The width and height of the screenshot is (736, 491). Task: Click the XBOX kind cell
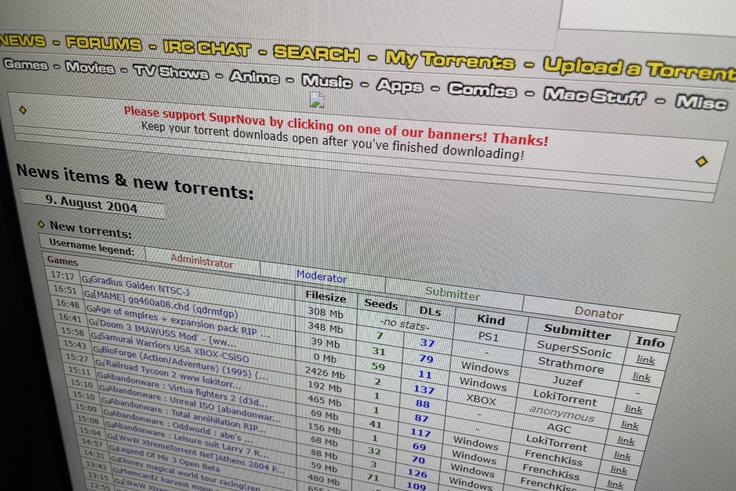(x=481, y=399)
